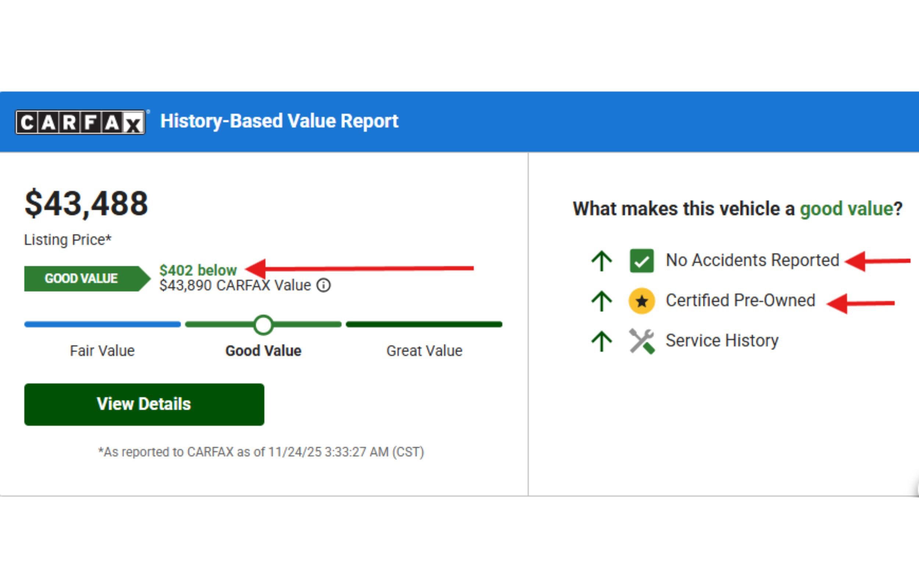Click up arrow beside Service History
Screen dimensions: 919x588
click(x=602, y=341)
